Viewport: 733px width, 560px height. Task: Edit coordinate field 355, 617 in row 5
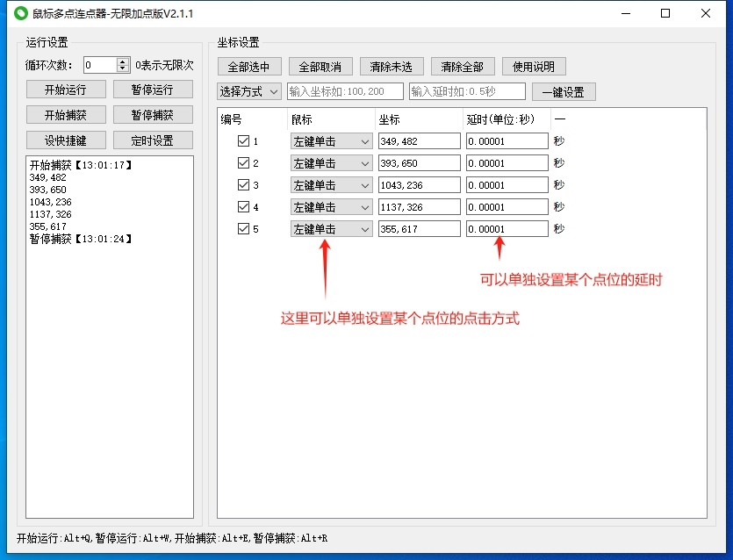420,229
